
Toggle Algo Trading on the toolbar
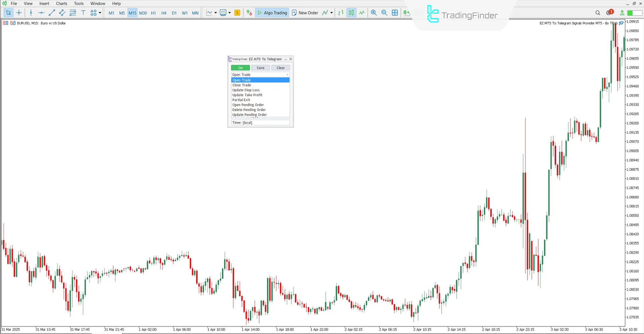click(x=272, y=13)
